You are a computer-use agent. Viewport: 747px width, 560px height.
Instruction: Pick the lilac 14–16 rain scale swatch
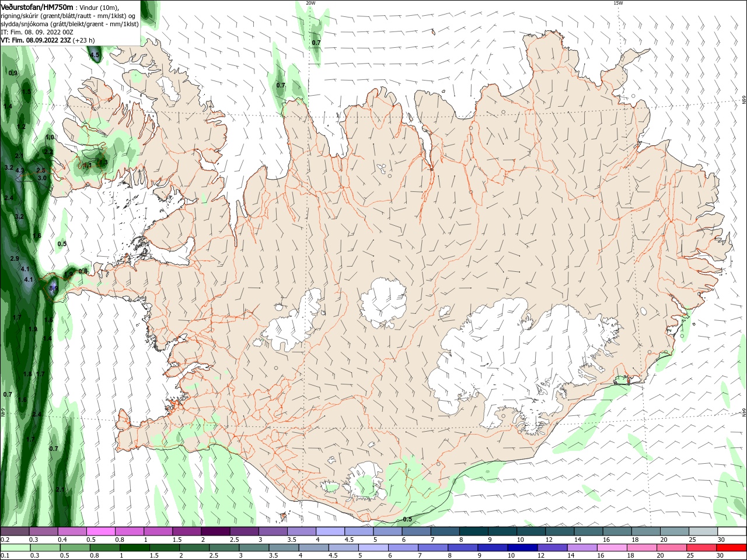(x=582, y=548)
